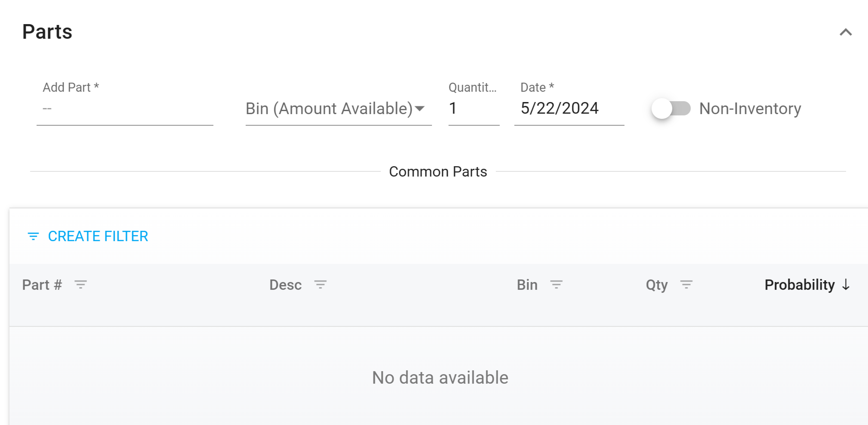Click the Probability sort arrow icon

846,285
